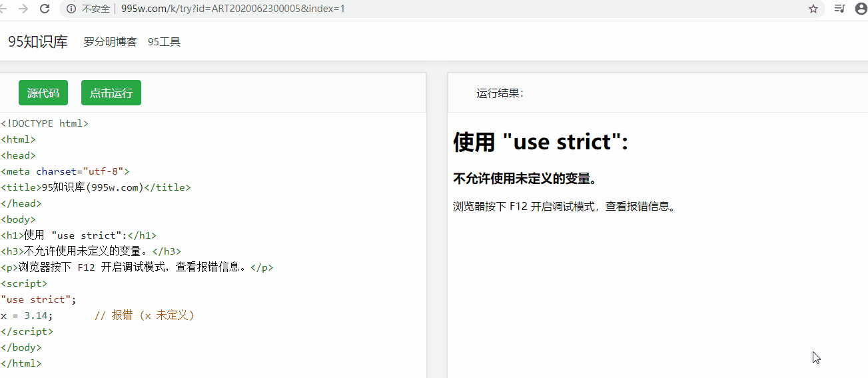Click the <meta charset="utf-8"> line

pos(65,171)
